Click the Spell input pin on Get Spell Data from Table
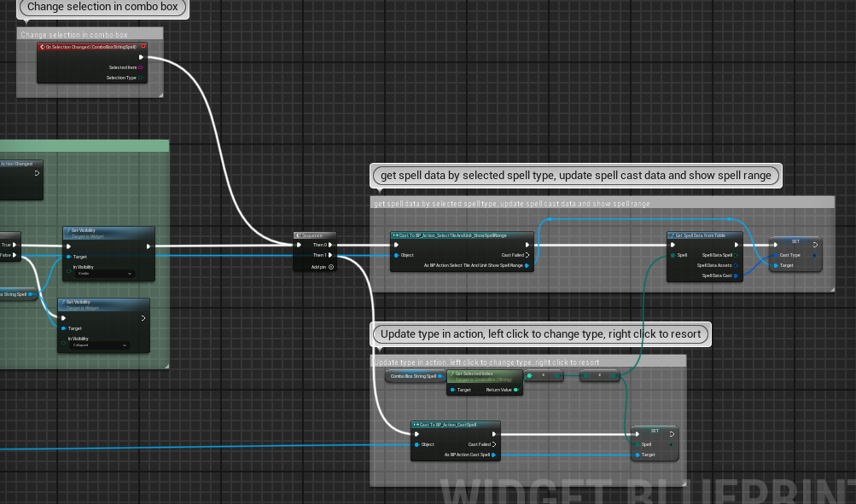Image resolution: width=856 pixels, height=504 pixels. [x=673, y=255]
